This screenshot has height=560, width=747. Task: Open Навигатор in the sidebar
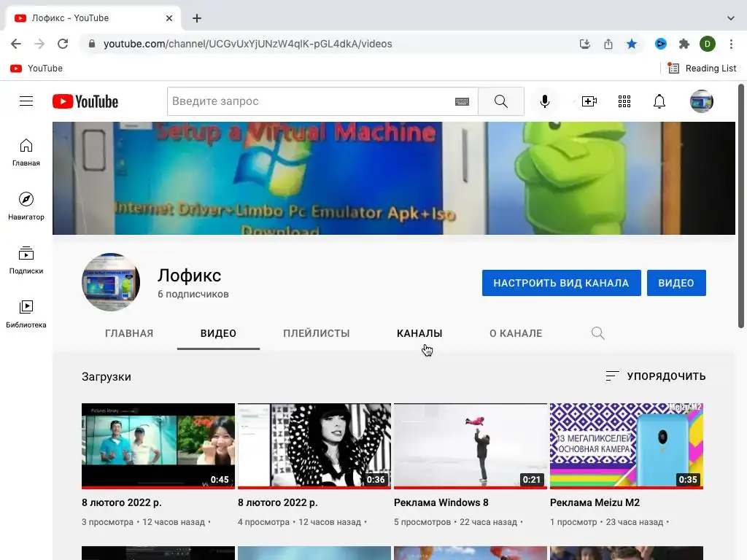26,206
